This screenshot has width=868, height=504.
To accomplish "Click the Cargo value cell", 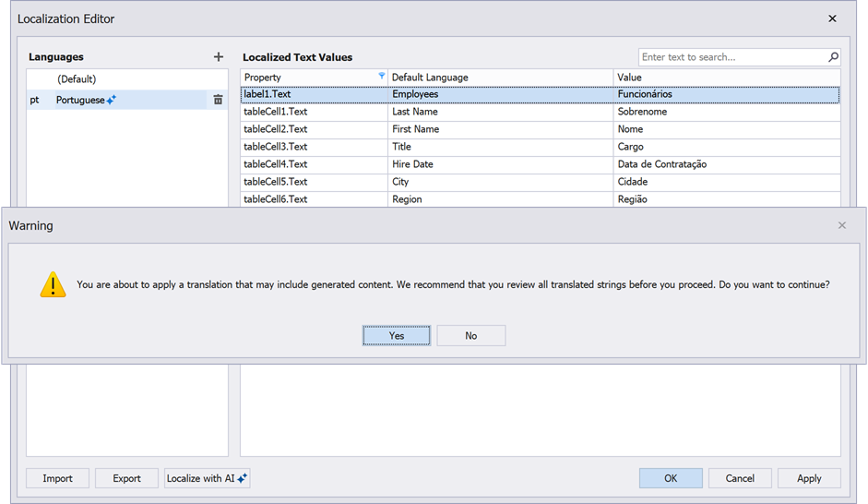I will pos(727,147).
